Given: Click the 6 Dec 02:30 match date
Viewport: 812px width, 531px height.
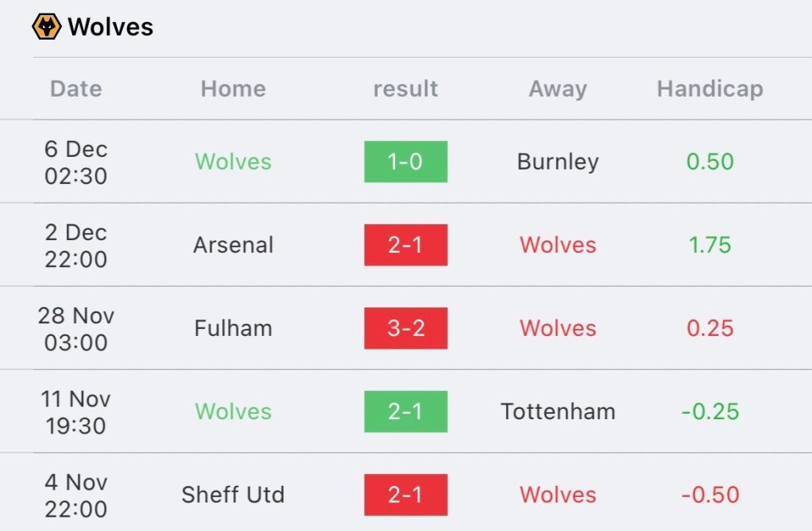Looking at the screenshot, I should pyautogui.click(x=76, y=162).
